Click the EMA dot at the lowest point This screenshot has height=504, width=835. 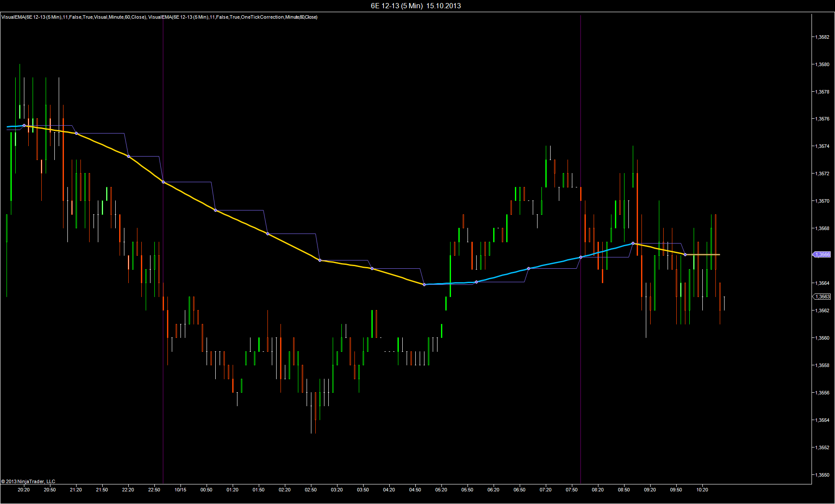[424, 284]
